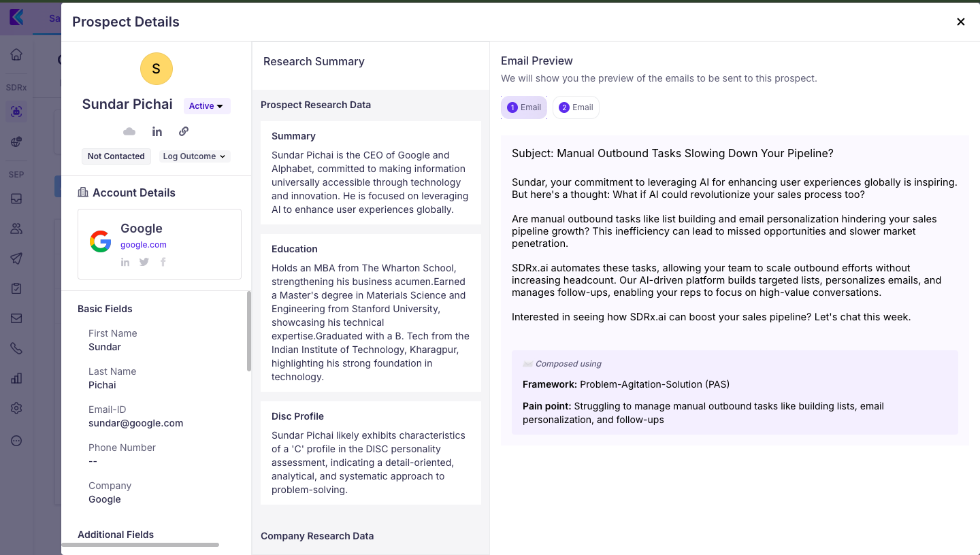Click the Phone Number value dashes
The height and width of the screenshot is (555, 980).
click(93, 461)
